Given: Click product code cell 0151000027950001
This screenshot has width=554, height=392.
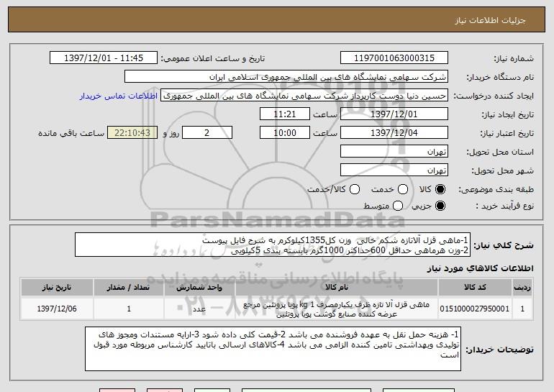Looking at the screenshot, I should pyautogui.click(x=475, y=309).
